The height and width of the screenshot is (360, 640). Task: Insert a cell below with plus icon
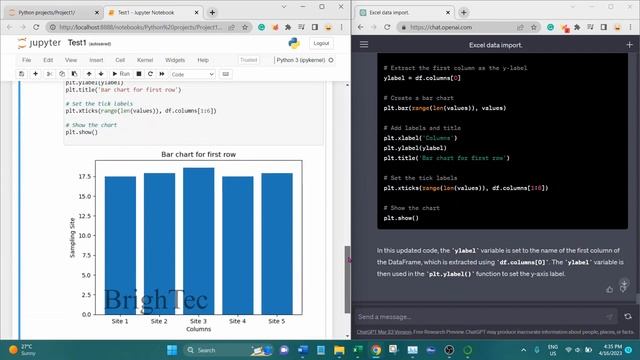pyautogui.click(x=36, y=74)
